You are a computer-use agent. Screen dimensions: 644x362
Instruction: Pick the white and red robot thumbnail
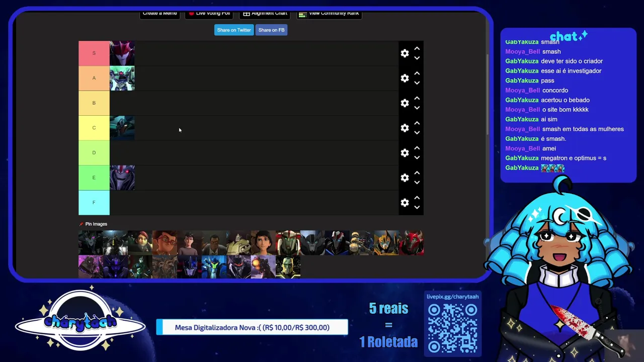coord(288,243)
